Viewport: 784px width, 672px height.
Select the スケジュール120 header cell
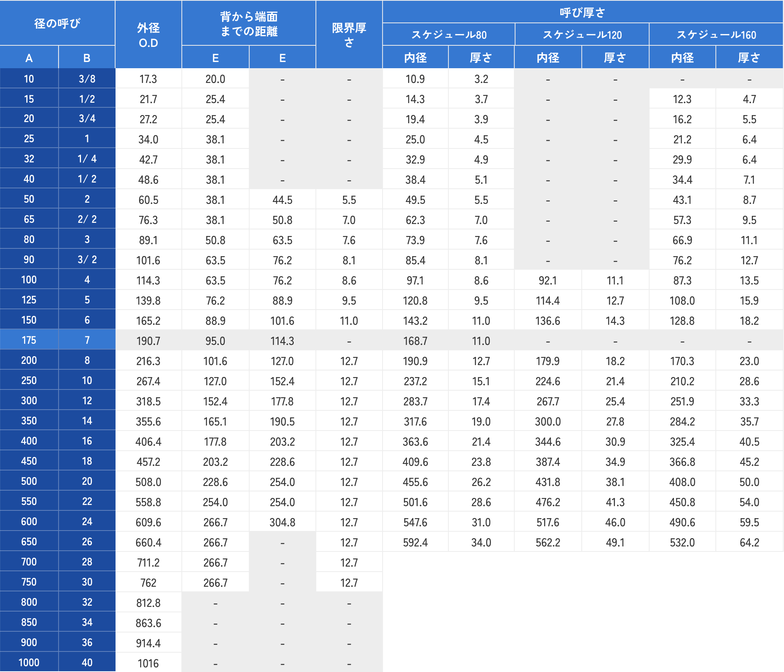[582, 35]
